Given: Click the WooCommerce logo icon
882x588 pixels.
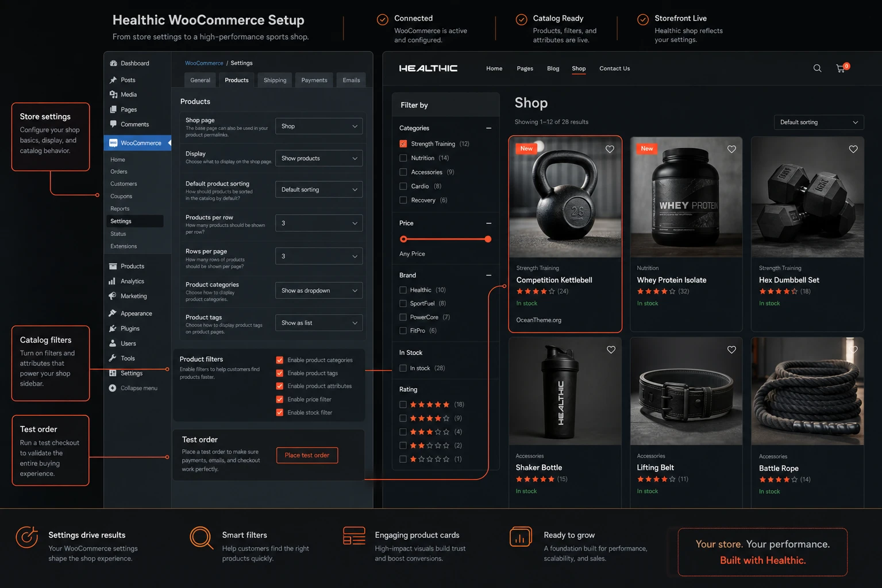Looking at the screenshot, I should pos(113,143).
